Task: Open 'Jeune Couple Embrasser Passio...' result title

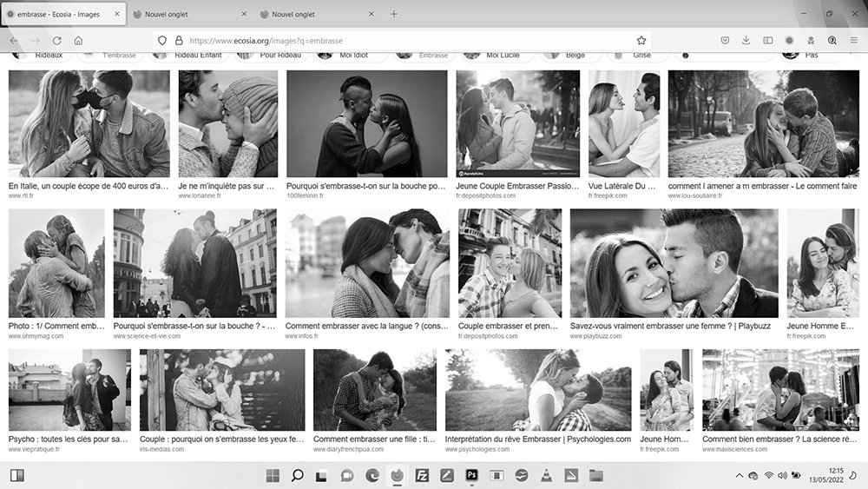Action: [517, 186]
